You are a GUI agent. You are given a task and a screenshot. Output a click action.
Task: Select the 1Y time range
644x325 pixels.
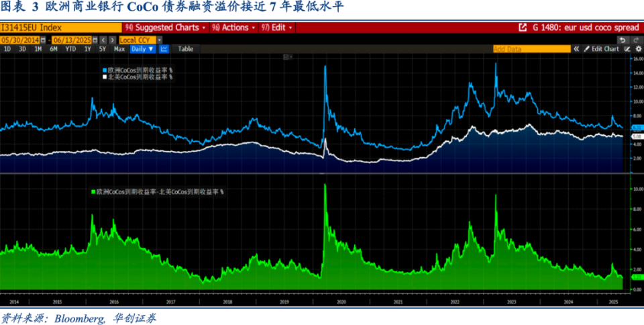(87, 49)
